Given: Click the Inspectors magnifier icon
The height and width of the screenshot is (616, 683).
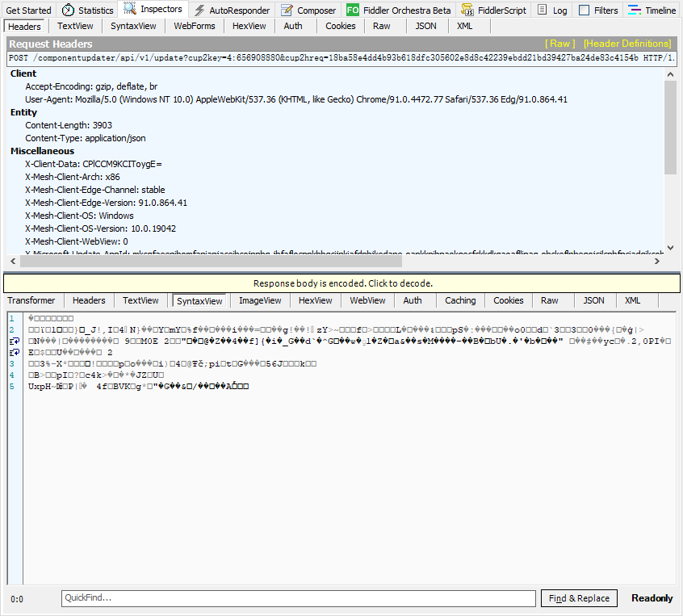Looking at the screenshot, I should pos(130,9).
